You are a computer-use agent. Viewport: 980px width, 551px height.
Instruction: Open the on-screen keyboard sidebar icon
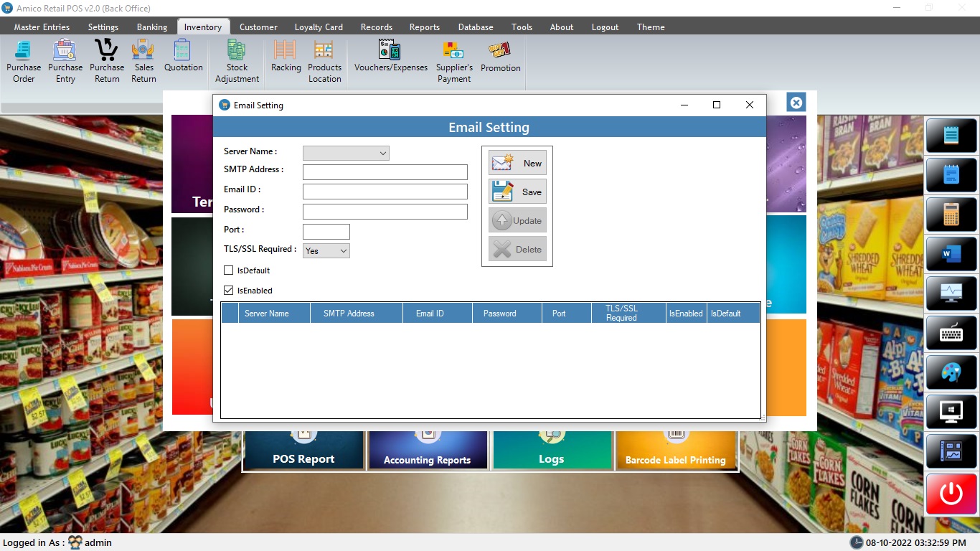(951, 332)
